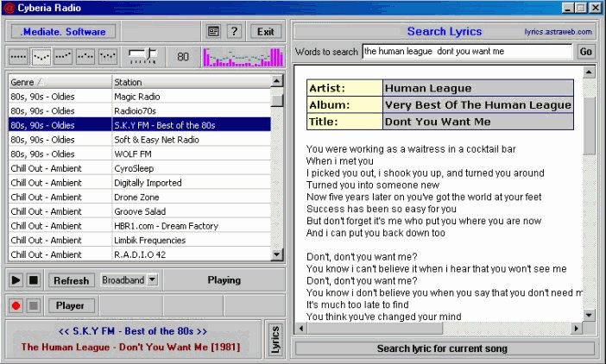Search lyric for current song
The width and height of the screenshot is (606, 364).
tap(445, 348)
